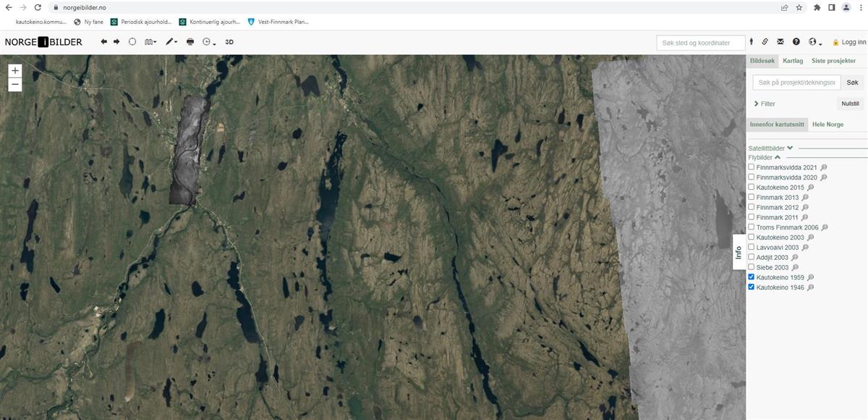The width and height of the screenshot is (868, 420).
Task: Open help question mark icon
Action: [796, 42]
